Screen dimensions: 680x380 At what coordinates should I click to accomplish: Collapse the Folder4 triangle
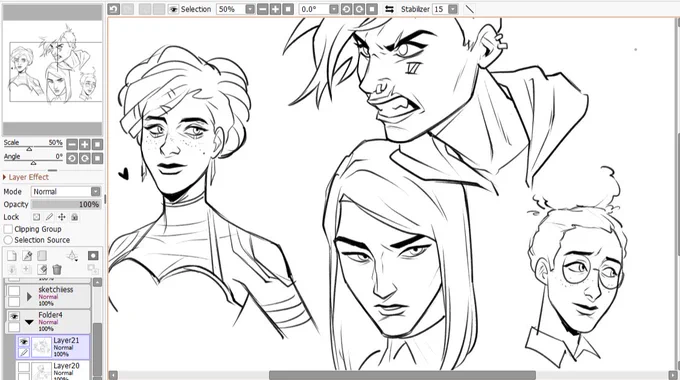point(29,322)
